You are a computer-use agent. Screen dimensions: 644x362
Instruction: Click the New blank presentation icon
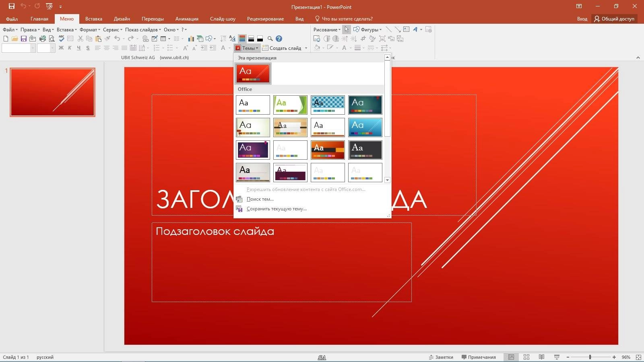[x=6, y=39]
